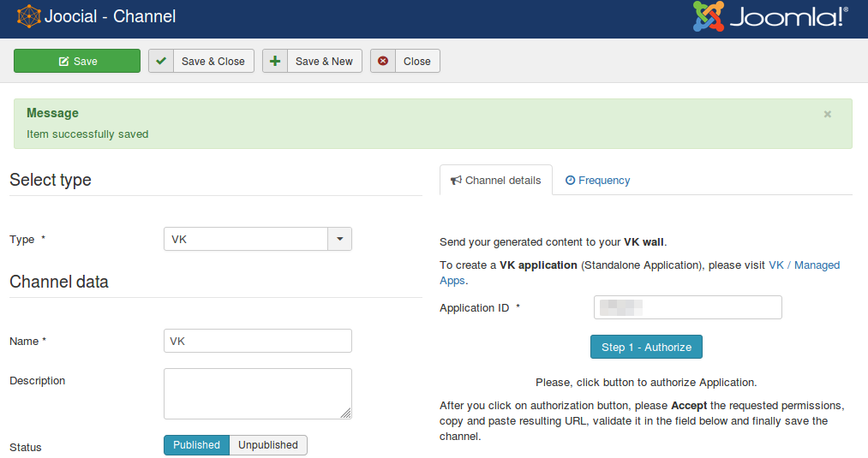Click the checkmark icon of Save & Close
868x458 pixels.
pos(161,61)
